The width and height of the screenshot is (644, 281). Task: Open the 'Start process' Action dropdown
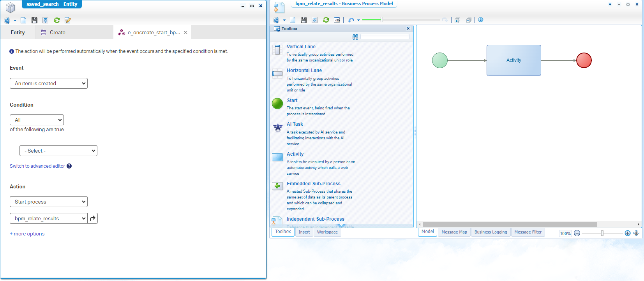(49, 202)
